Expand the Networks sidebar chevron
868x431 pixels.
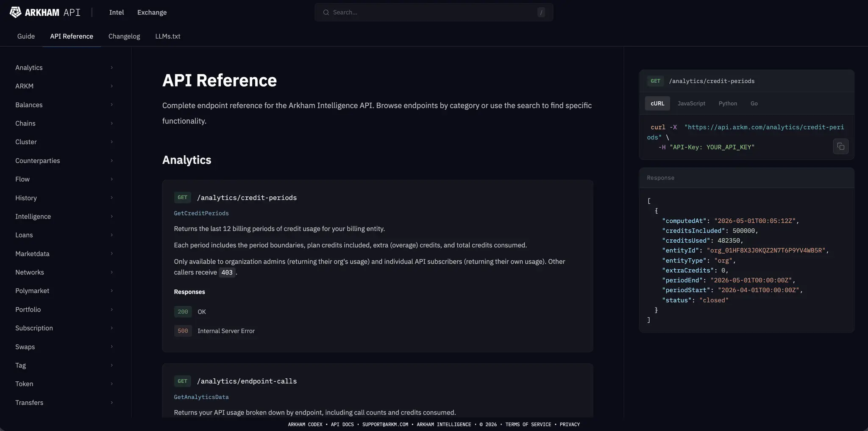(111, 272)
